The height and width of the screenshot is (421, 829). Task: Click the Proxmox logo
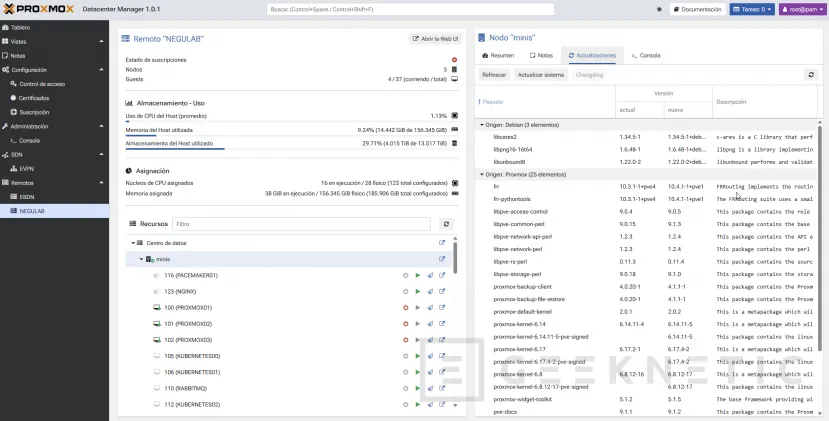(39, 9)
